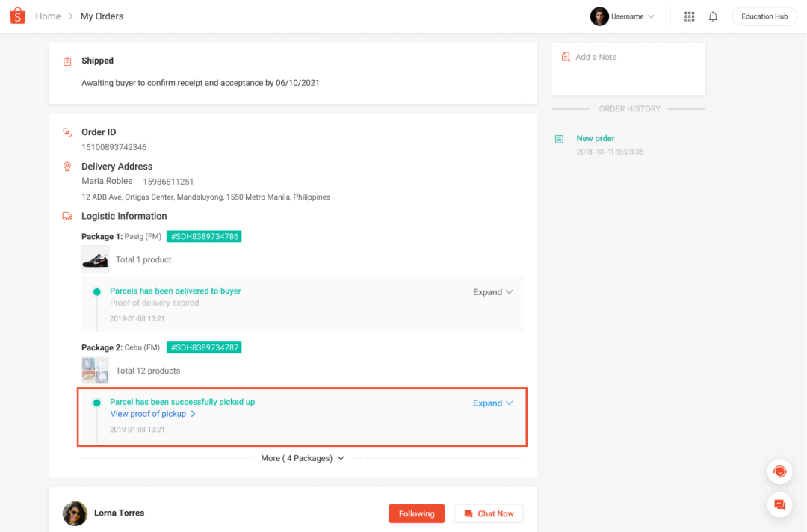The height and width of the screenshot is (532, 807).
Task: Start chat with Chat Now button
Action: [489, 513]
